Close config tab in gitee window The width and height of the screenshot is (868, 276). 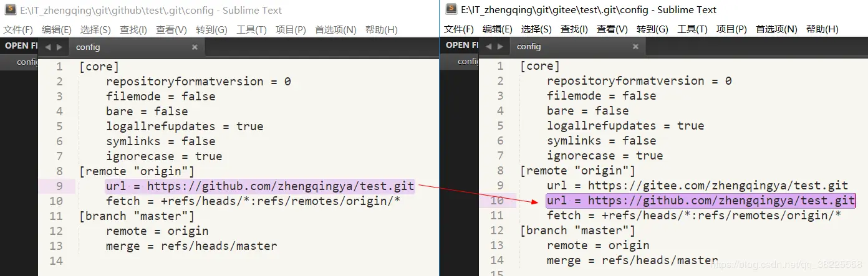(x=635, y=47)
